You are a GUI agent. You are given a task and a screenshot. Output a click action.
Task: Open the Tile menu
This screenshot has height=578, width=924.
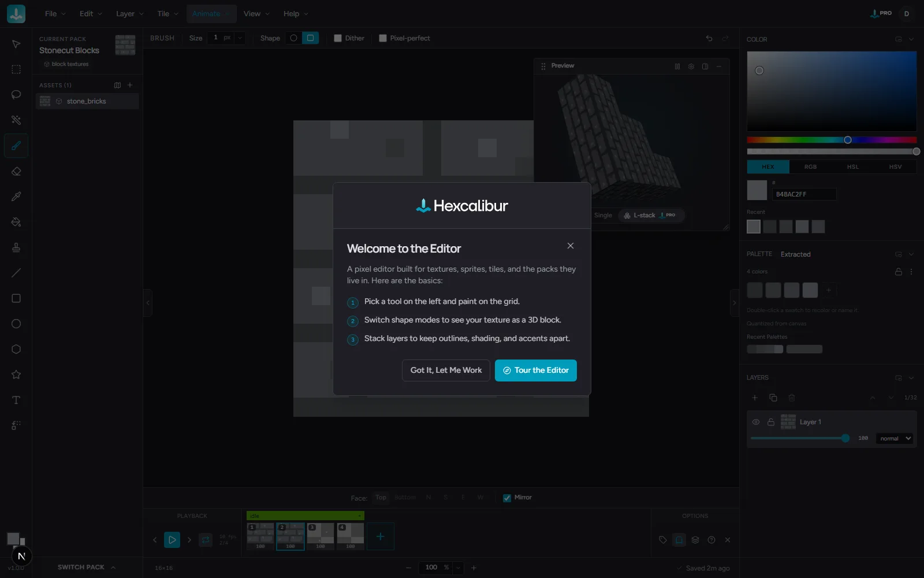[x=168, y=14]
